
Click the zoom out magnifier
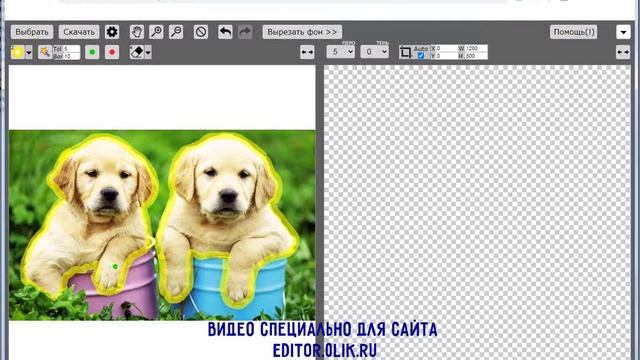pyautogui.click(x=176, y=32)
